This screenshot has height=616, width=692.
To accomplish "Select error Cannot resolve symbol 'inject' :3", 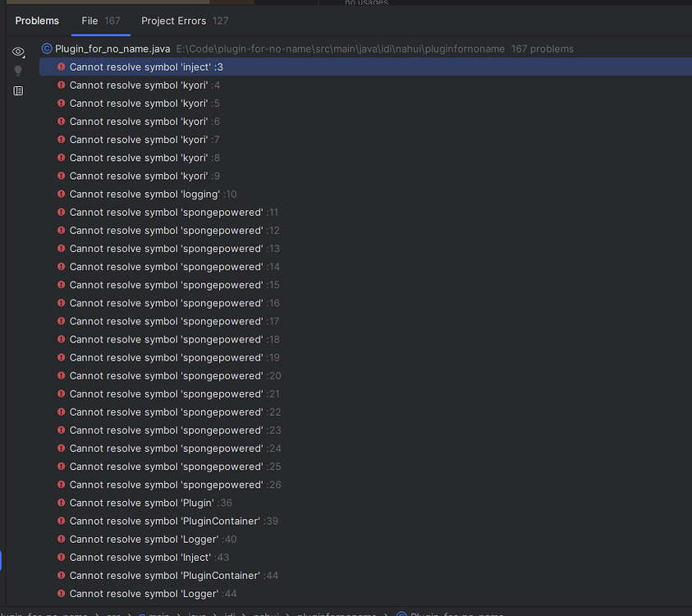I will pyautogui.click(x=366, y=67).
